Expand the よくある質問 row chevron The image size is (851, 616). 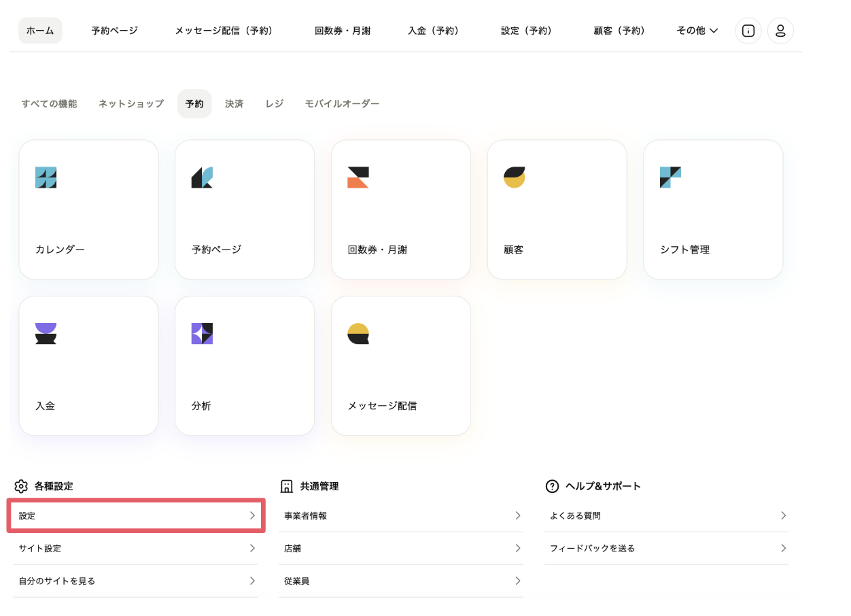coord(783,516)
